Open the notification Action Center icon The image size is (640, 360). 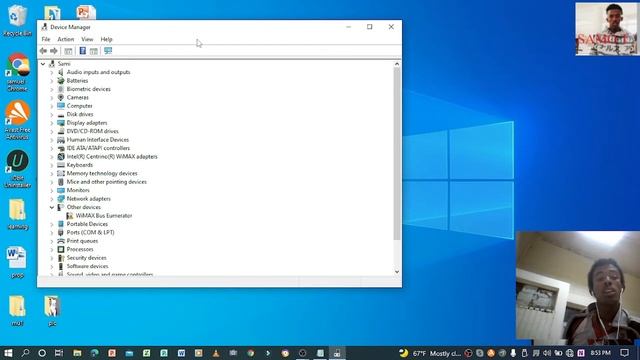click(x=624, y=353)
